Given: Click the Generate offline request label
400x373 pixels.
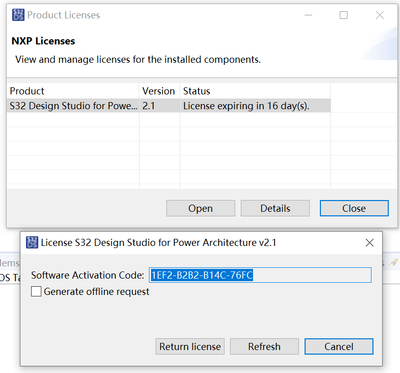Looking at the screenshot, I should point(96,292).
